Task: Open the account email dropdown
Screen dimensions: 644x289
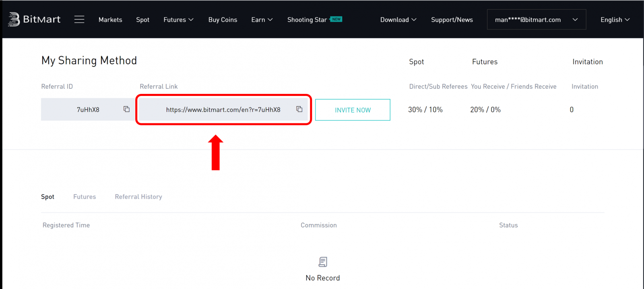Action: 536,20
